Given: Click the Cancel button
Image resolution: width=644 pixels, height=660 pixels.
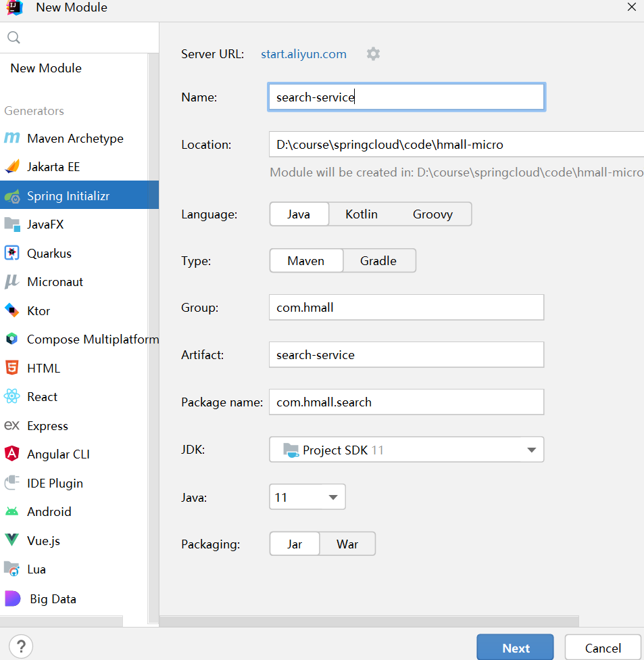Looking at the screenshot, I should [603, 648].
